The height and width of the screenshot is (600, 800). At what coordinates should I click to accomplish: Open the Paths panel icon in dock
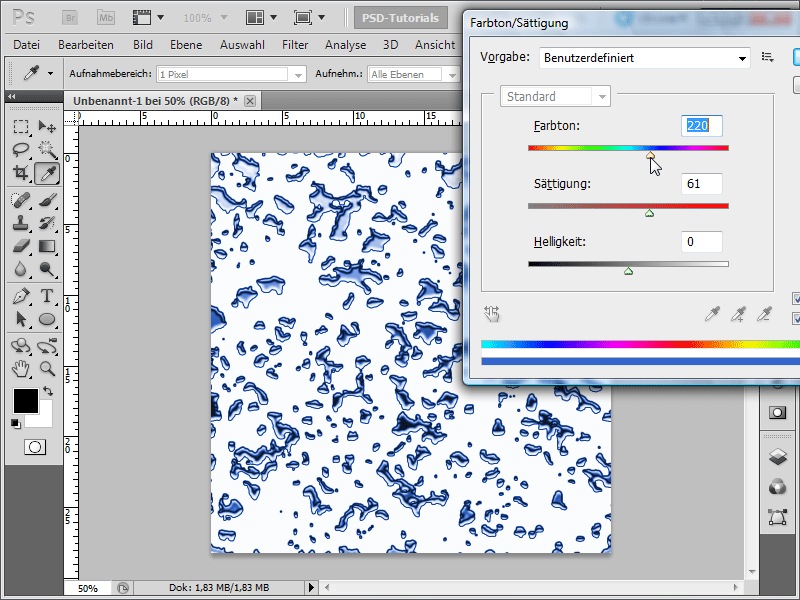coord(778,517)
